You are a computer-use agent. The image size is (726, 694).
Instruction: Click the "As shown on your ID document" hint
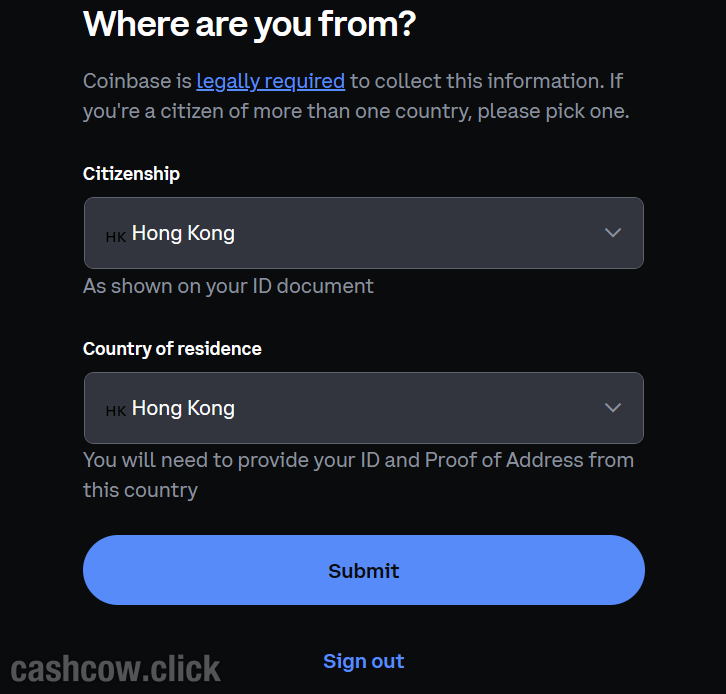pyautogui.click(x=228, y=286)
